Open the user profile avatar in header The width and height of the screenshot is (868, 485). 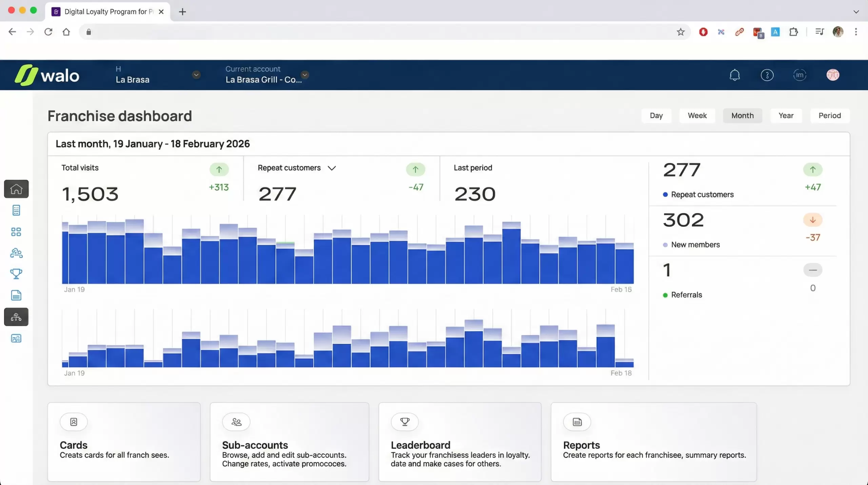coord(833,75)
